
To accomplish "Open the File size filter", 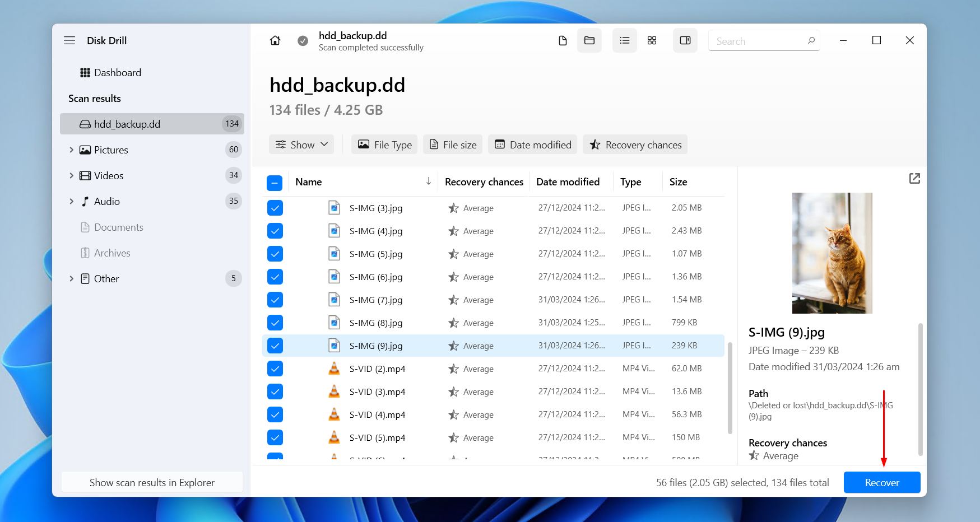I will point(452,145).
